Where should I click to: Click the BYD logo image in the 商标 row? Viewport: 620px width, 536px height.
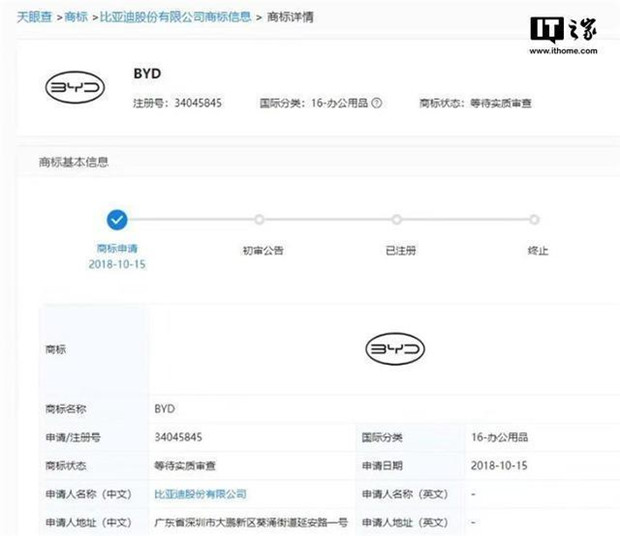point(395,349)
